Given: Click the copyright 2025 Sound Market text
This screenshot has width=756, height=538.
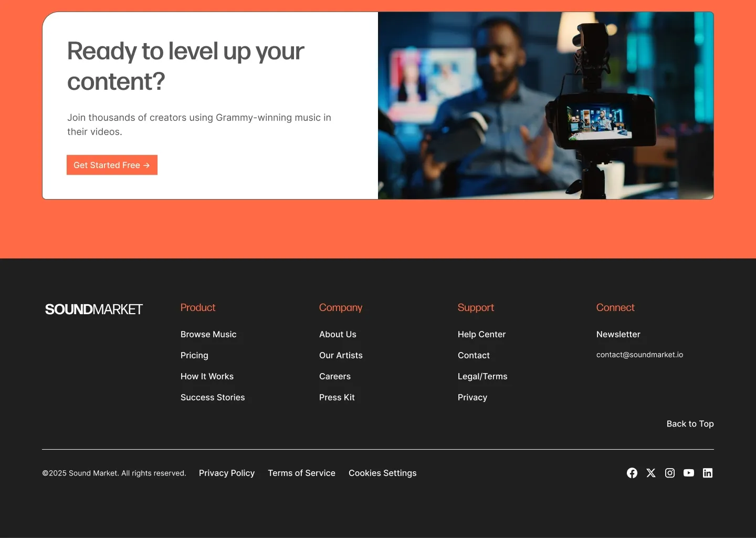Looking at the screenshot, I should pyautogui.click(x=114, y=473).
